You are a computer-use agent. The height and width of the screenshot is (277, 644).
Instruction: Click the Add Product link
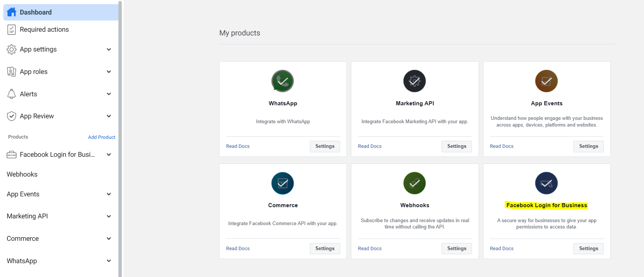click(102, 137)
